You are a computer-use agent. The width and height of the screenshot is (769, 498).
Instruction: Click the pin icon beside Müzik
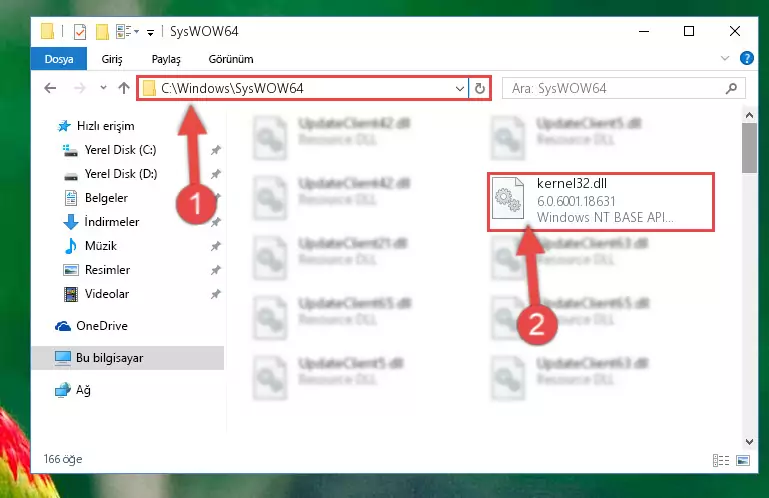[215, 246]
